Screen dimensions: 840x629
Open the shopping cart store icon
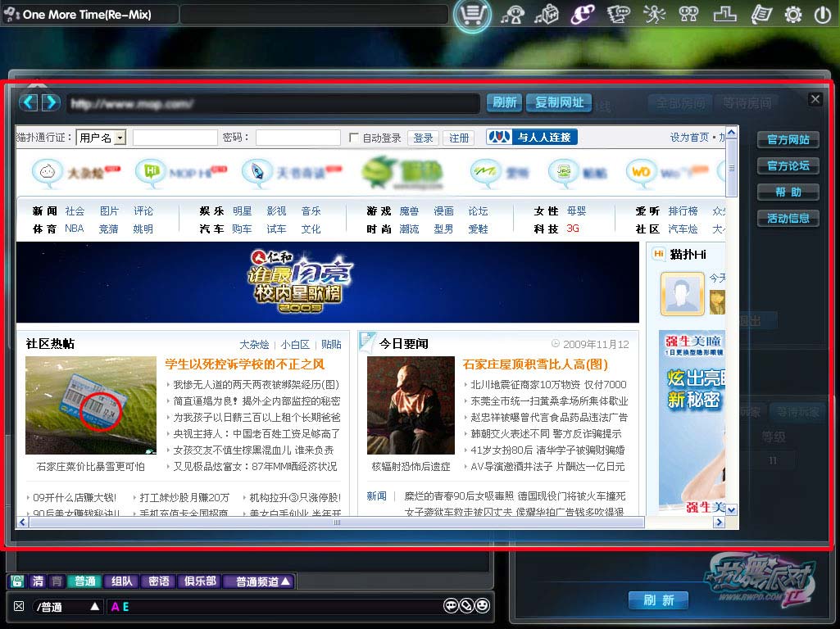point(472,14)
